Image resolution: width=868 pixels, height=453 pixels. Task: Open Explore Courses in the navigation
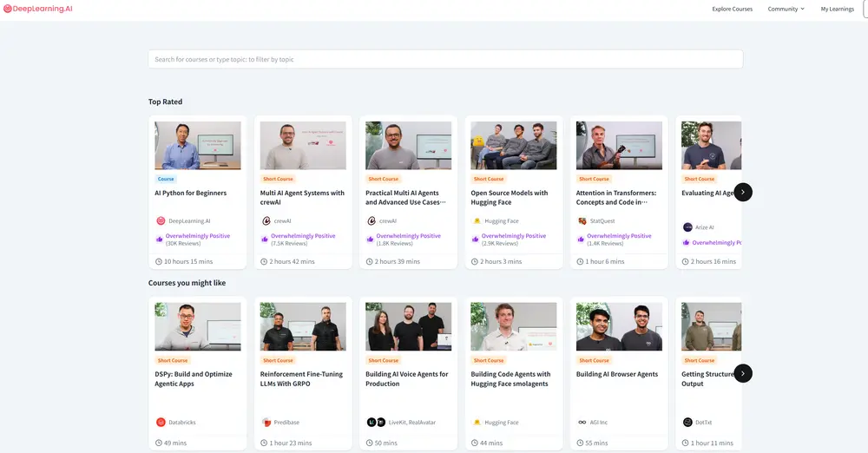point(732,9)
